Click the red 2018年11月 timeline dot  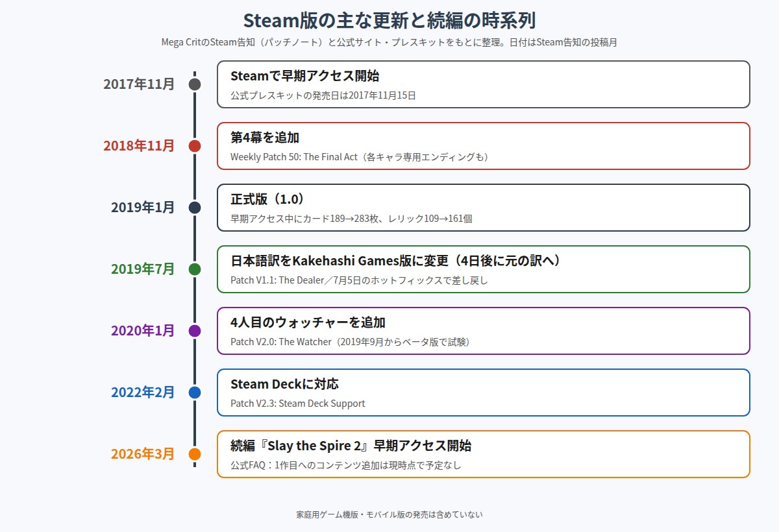[195, 146]
